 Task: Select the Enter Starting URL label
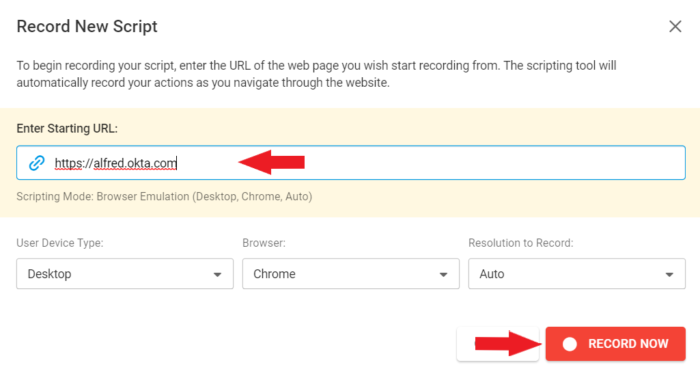[67, 129]
